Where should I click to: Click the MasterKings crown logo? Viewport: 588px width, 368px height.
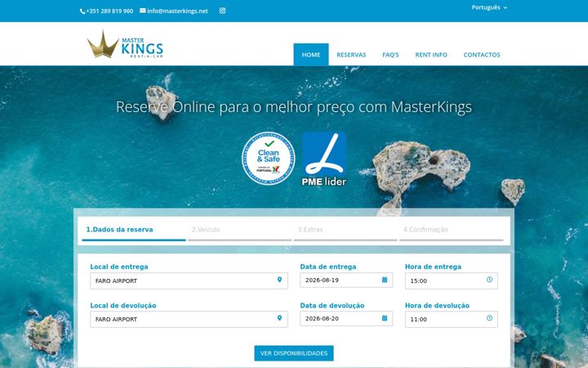pyautogui.click(x=125, y=45)
